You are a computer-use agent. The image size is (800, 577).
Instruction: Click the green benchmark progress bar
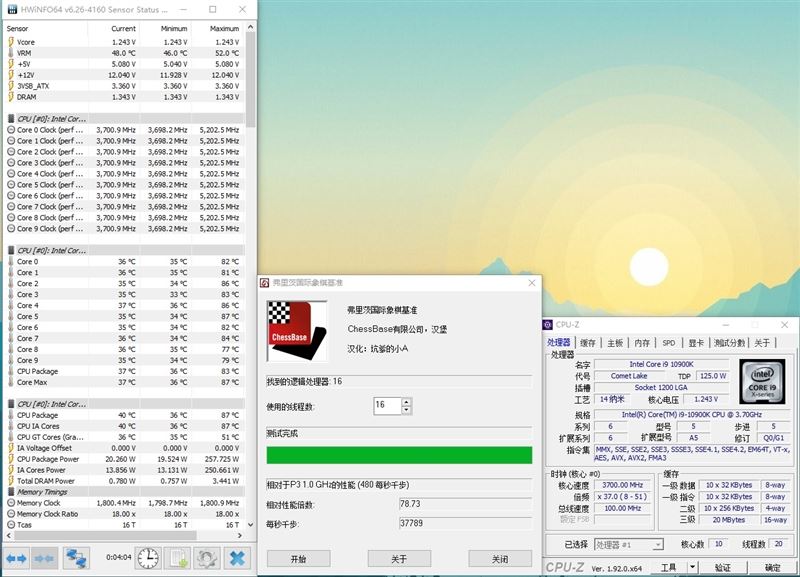point(399,455)
